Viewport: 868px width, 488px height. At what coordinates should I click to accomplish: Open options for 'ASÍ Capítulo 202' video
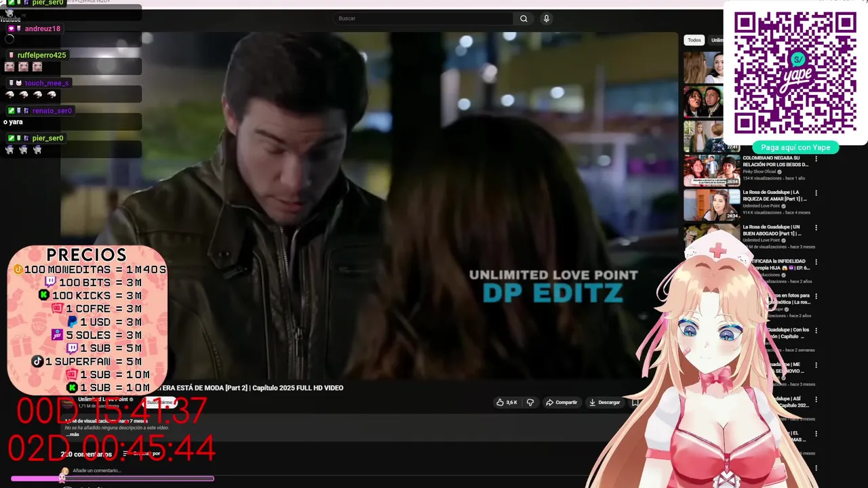[816, 400]
